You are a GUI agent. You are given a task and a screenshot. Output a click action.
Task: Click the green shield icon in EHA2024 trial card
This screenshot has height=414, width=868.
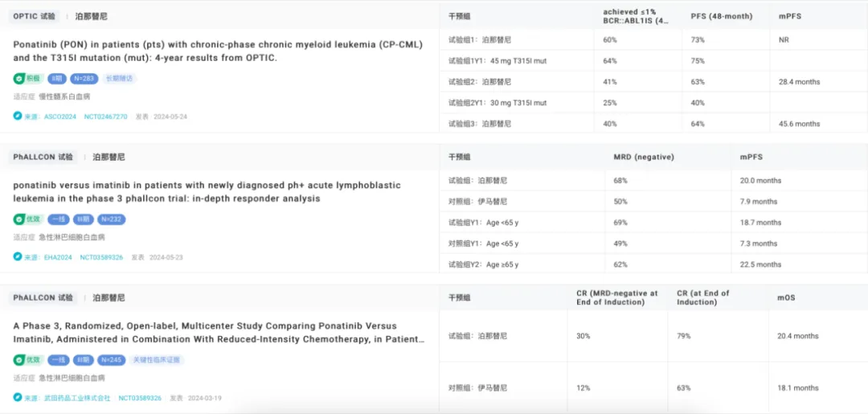pyautogui.click(x=18, y=219)
